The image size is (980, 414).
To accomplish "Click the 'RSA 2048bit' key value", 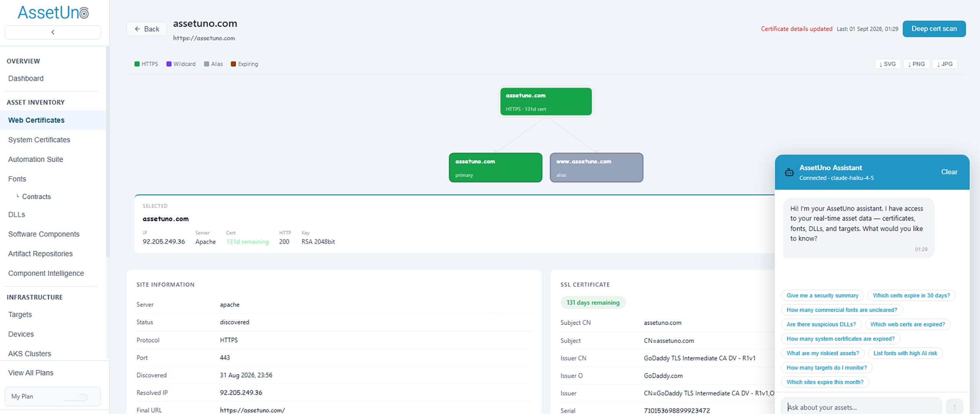I will click(x=318, y=242).
